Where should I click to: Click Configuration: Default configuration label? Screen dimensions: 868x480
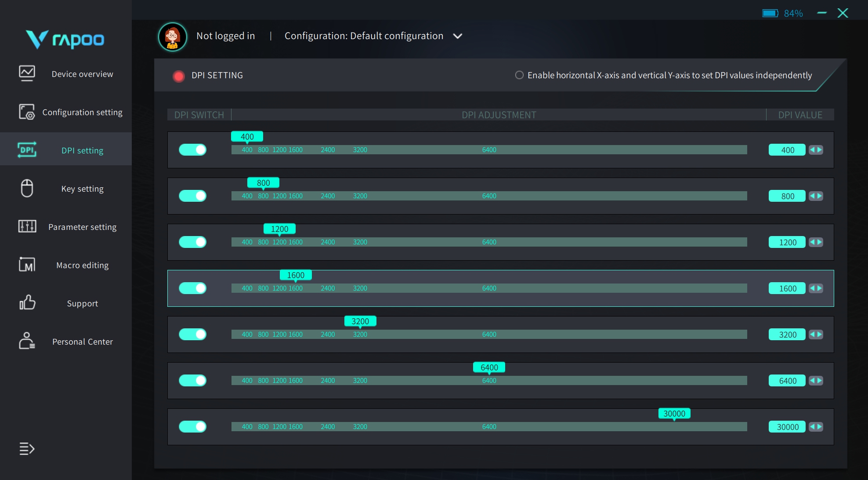pyautogui.click(x=364, y=36)
